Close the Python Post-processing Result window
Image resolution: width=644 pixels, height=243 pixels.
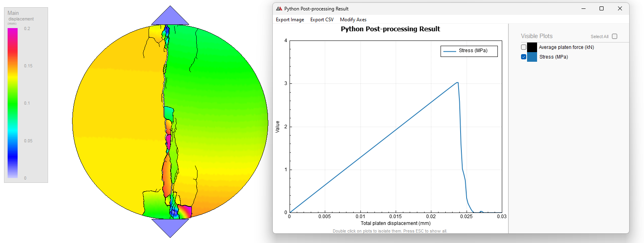(620, 9)
